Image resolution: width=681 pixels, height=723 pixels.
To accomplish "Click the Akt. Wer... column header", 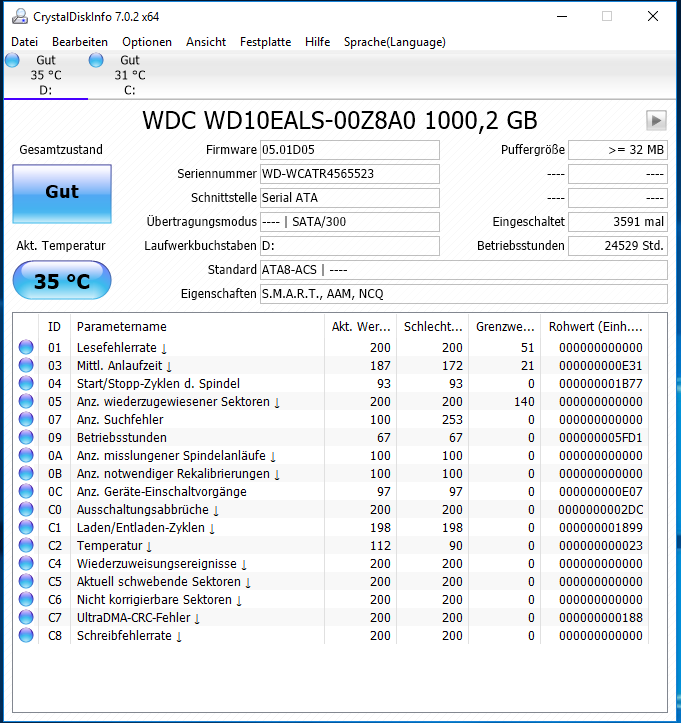I will [361, 326].
